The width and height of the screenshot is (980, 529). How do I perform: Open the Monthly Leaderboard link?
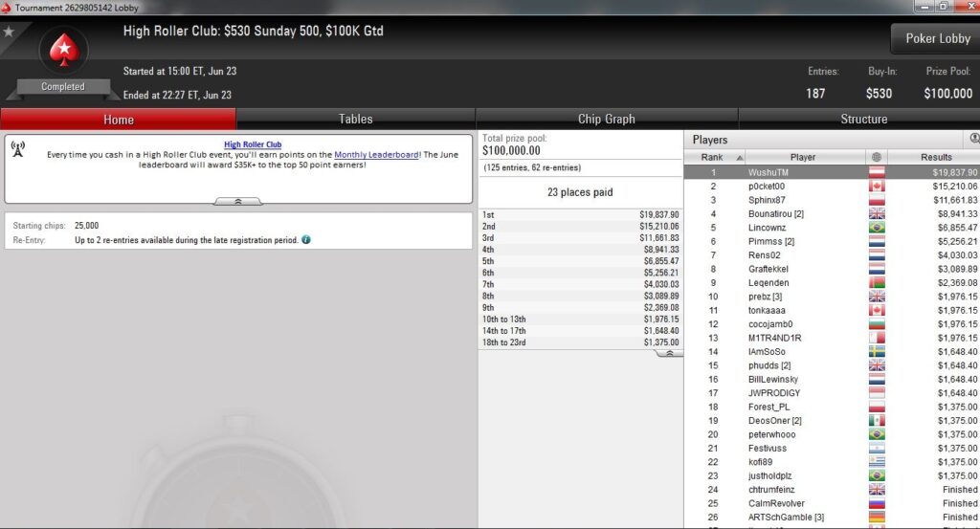pos(377,155)
